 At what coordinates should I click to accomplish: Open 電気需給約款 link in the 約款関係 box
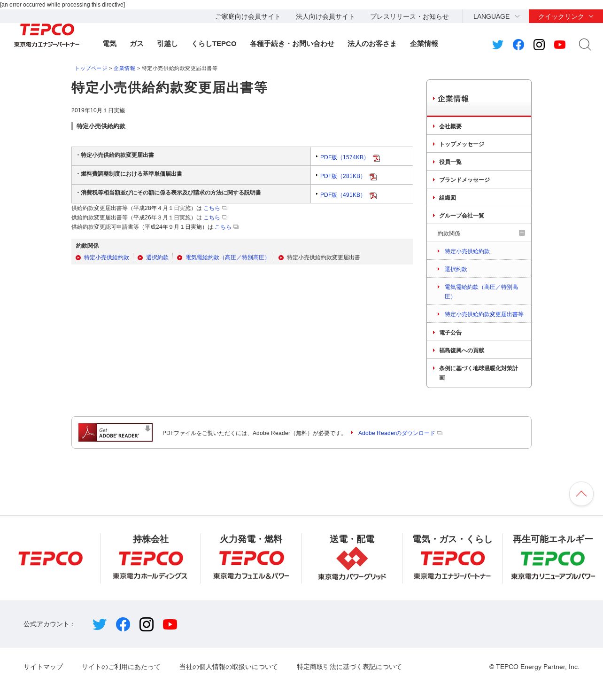click(x=228, y=257)
